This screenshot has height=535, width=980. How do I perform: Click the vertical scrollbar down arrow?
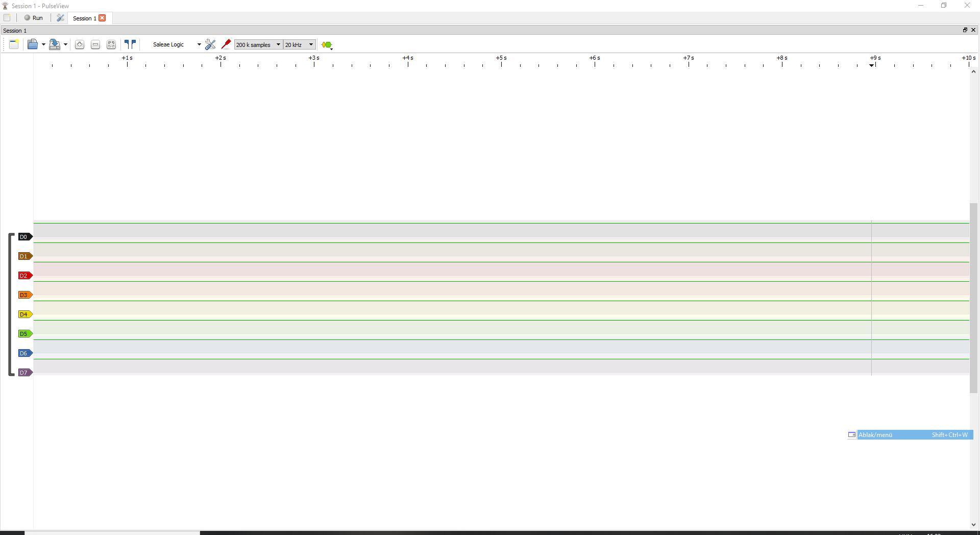[973, 525]
